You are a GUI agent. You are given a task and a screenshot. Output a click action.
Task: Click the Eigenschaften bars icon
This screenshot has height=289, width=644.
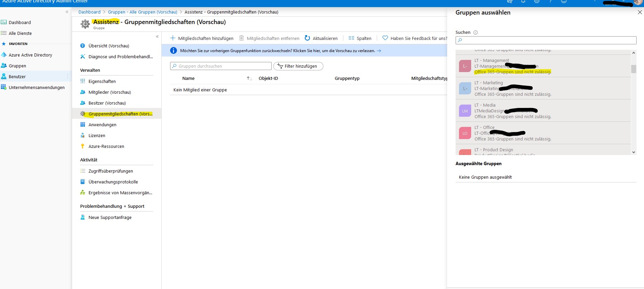(x=83, y=81)
